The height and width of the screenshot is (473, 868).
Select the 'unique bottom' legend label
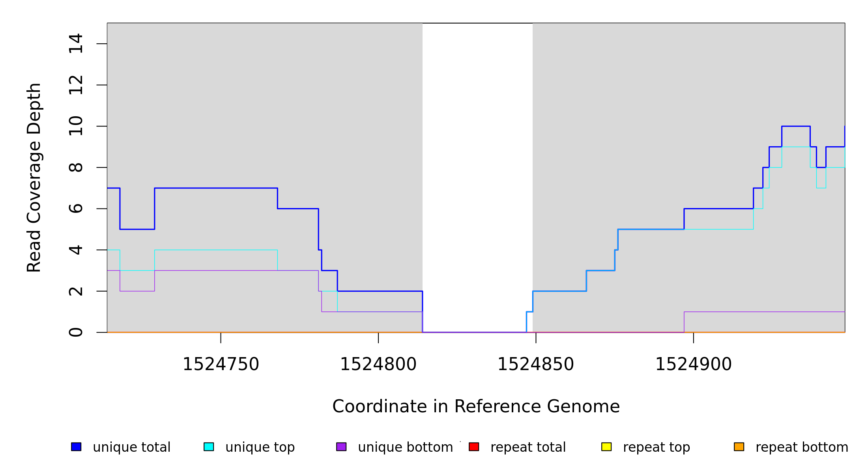[405, 447]
